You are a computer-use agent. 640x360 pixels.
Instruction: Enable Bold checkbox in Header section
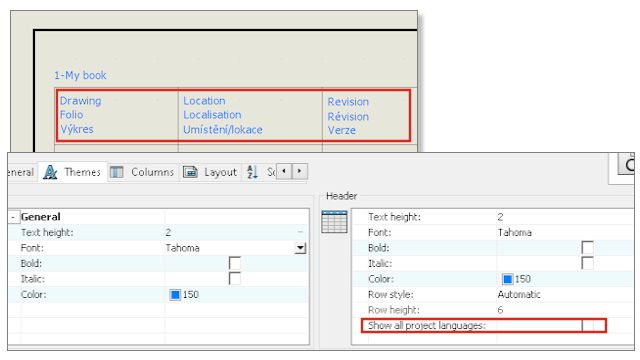(x=587, y=248)
